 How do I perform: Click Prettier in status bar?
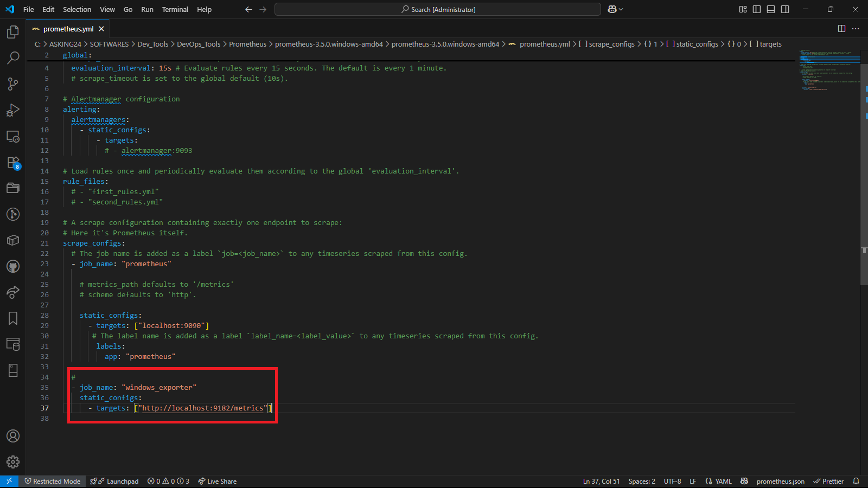coord(828,481)
